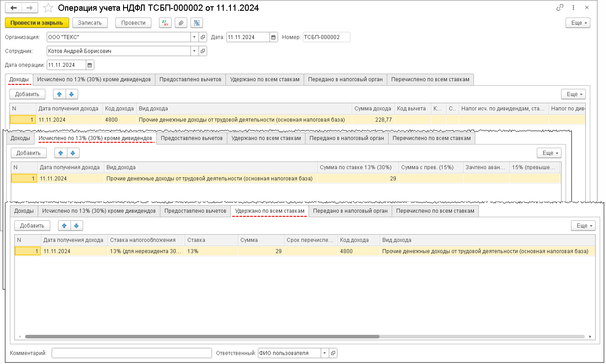Select the 29 cell under Сумма по ставке
The height and width of the screenshot is (364, 606).
click(358, 179)
